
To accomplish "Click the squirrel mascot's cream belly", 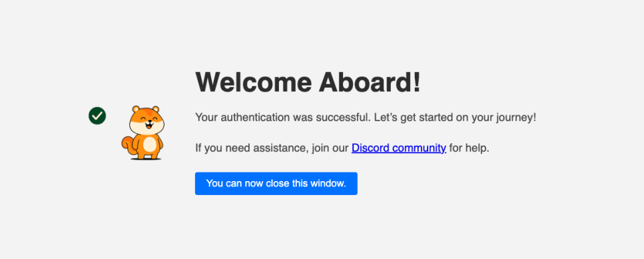I will tap(149, 144).
